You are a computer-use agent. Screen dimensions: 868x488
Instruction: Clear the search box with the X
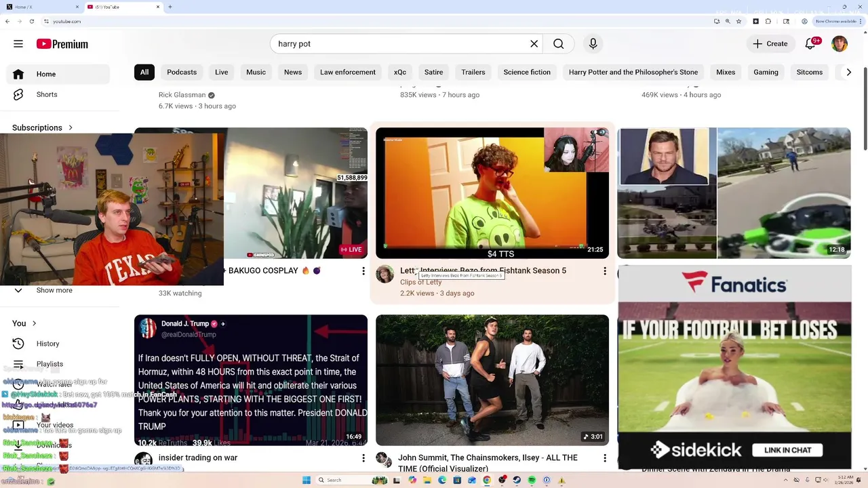(x=534, y=44)
